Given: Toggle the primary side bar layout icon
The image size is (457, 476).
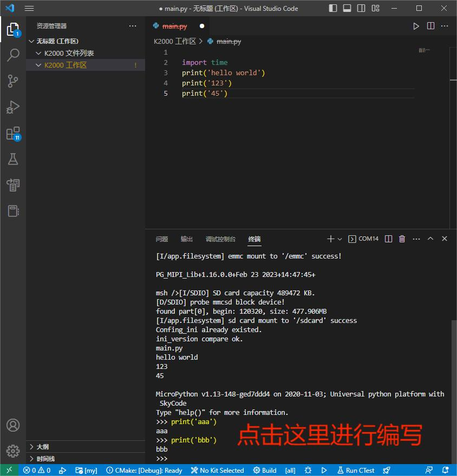Looking at the screenshot, I should [333, 8].
